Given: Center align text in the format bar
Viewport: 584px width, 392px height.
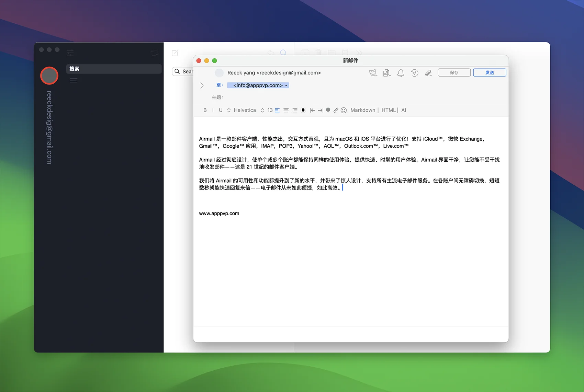Looking at the screenshot, I should click(286, 110).
